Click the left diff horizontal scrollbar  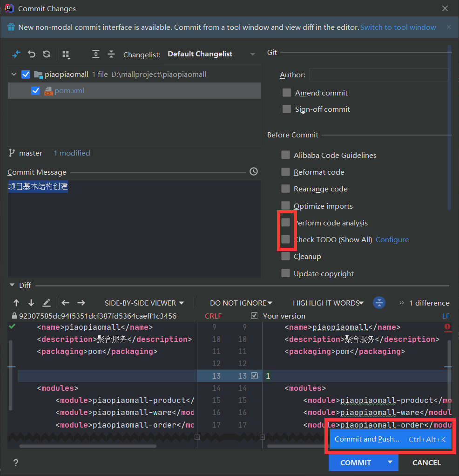[88, 446]
